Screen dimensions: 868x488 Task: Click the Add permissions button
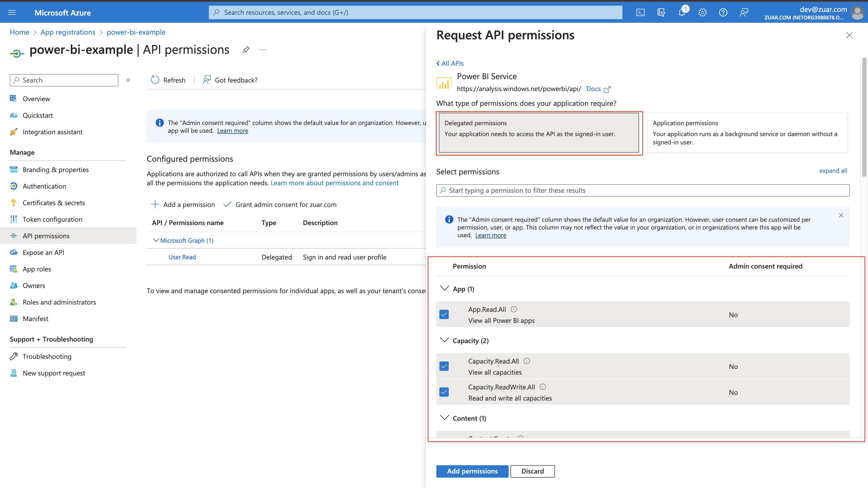(x=472, y=471)
